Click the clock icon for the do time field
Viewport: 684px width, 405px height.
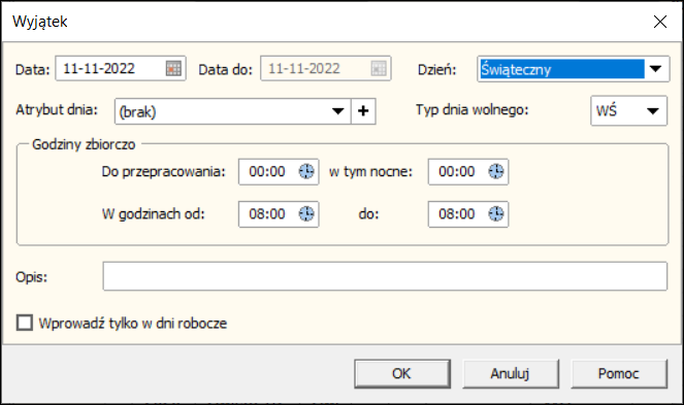pyautogui.click(x=496, y=214)
